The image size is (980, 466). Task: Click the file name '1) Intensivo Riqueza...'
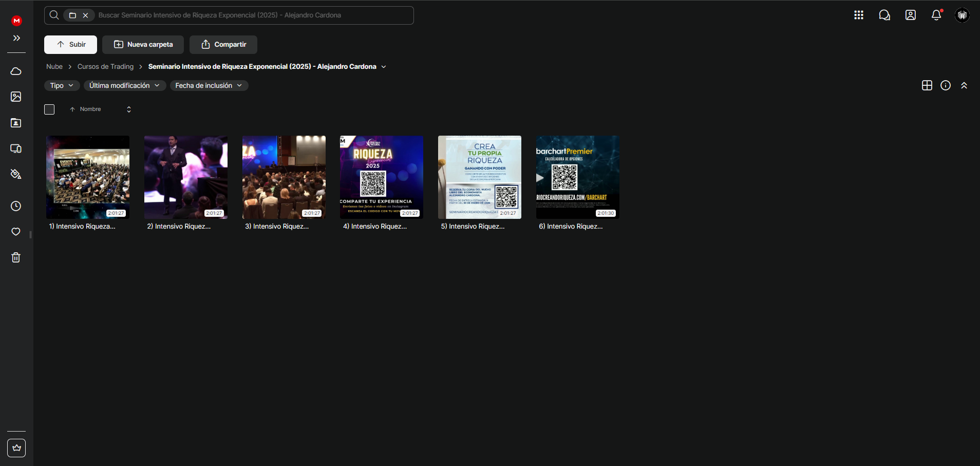point(82,227)
